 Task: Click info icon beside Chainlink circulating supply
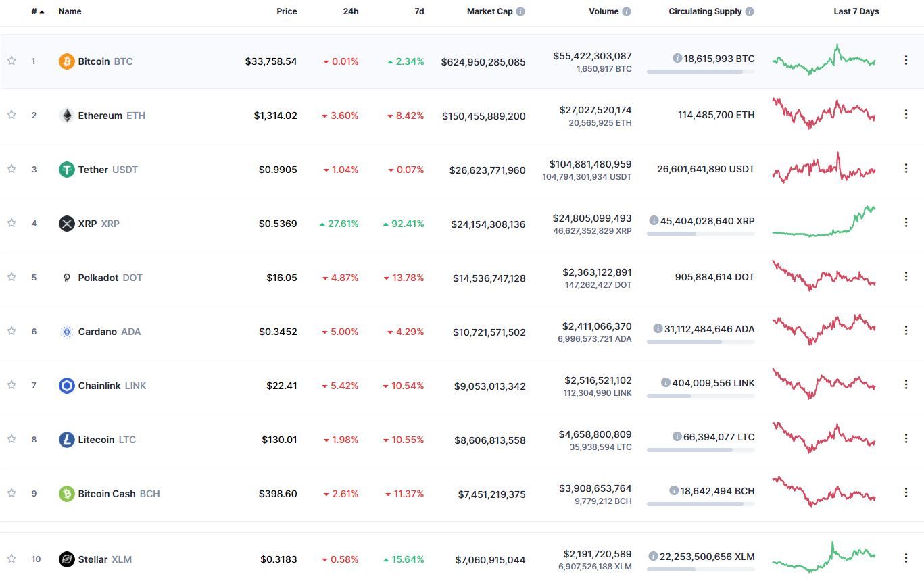click(666, 383)
